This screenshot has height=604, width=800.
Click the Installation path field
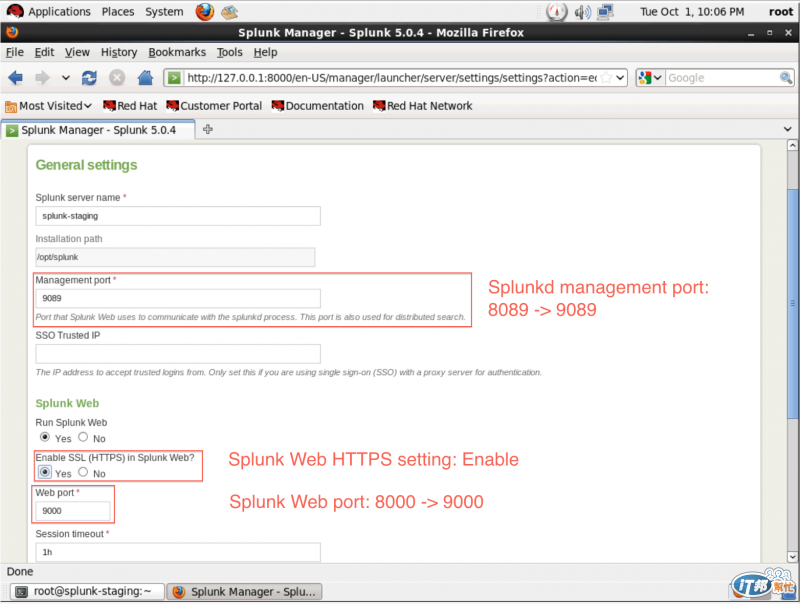coord(175,257)
